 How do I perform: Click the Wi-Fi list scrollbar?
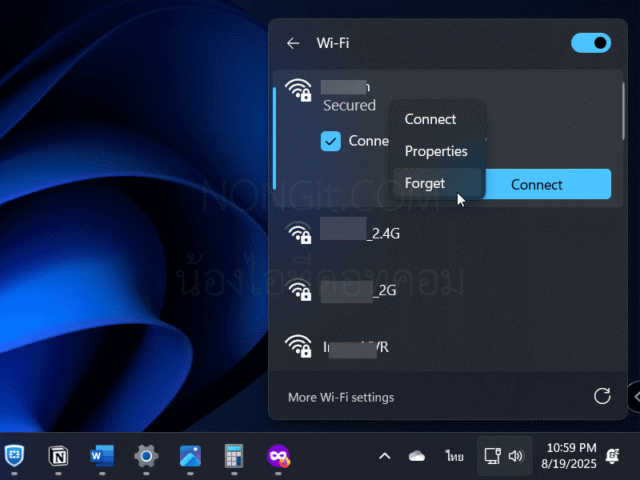tap(623, 111)
